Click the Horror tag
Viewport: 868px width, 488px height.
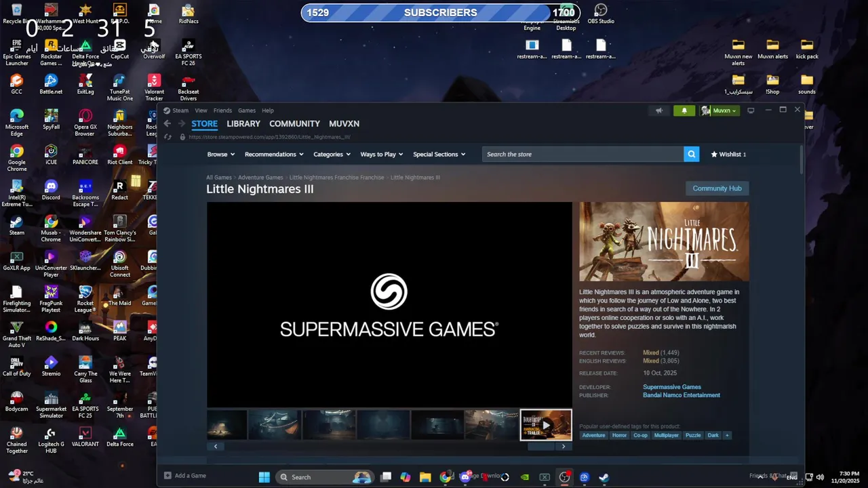(620, 435)
